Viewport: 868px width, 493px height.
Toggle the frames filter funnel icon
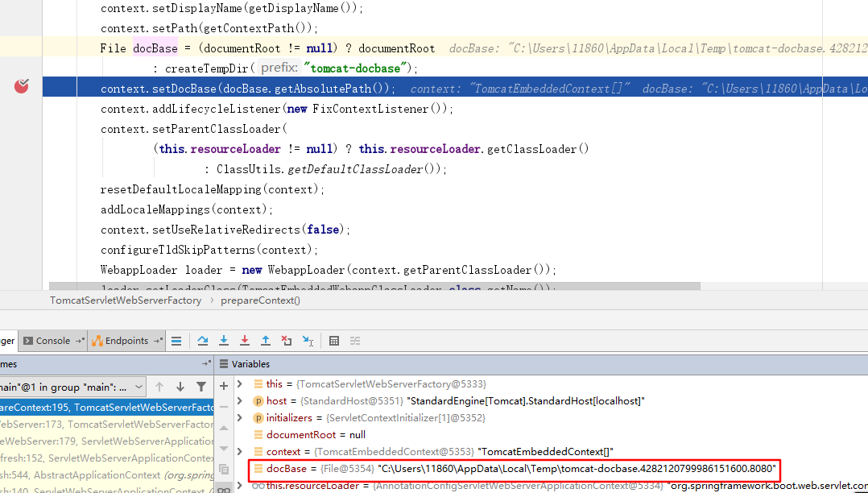tap(201, 387)
